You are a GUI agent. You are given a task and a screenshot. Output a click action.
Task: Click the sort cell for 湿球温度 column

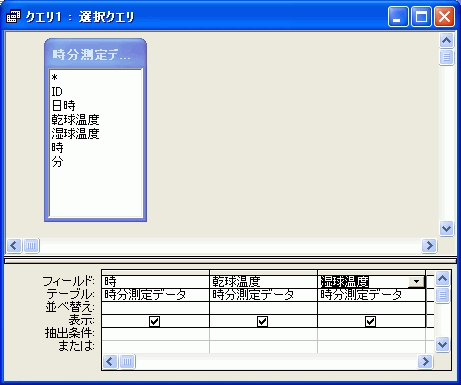pyautogui.click(x=372, y=308)
